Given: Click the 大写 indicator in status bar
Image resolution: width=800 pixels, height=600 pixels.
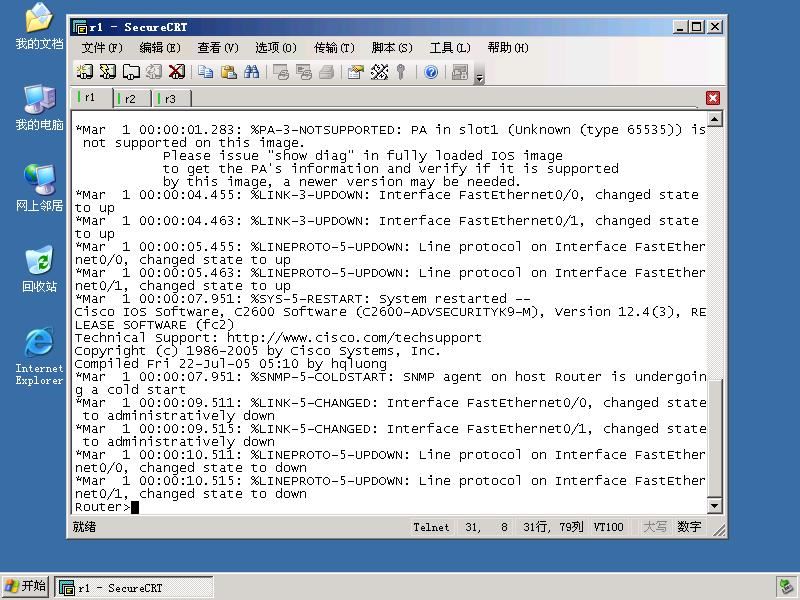Looking at the screenshot, I should tap(655, 527).
